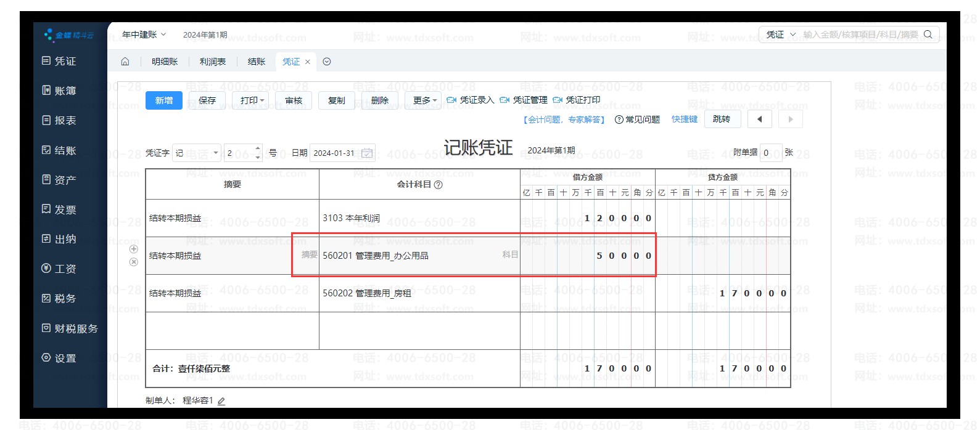Click the 审核 button
Screen dimensions: 980x430
(294, 100)
